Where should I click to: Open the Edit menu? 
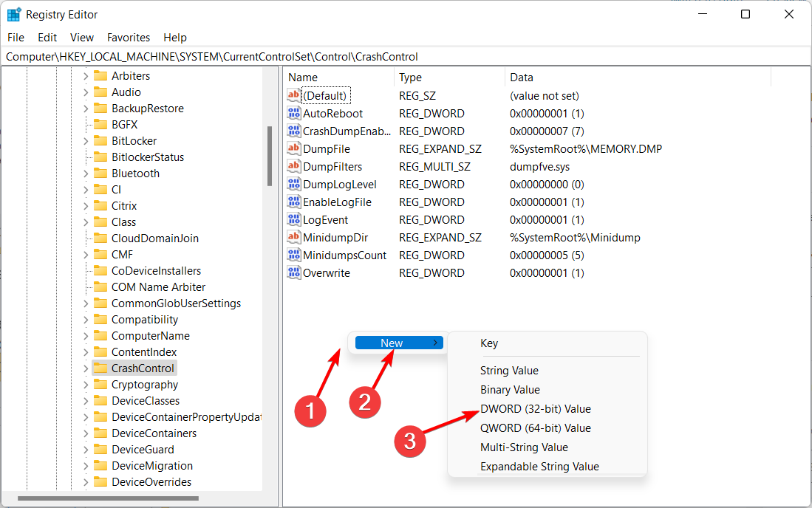coord(47,37)
